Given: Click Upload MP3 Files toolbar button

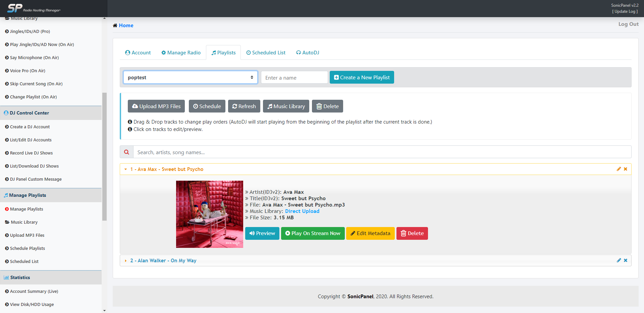Looking at the screenshot, I should 156,106.
